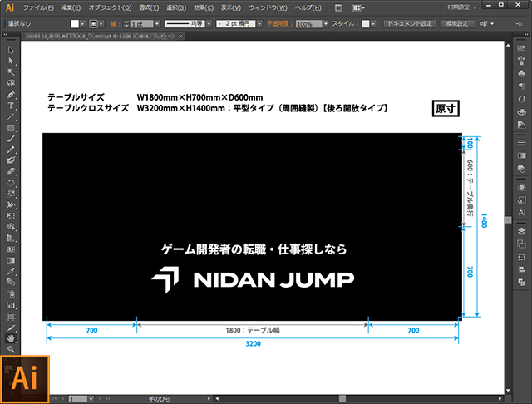Select the Gradient tool
Viewport: 532px width, 404px height.
(x=11, y=260)
